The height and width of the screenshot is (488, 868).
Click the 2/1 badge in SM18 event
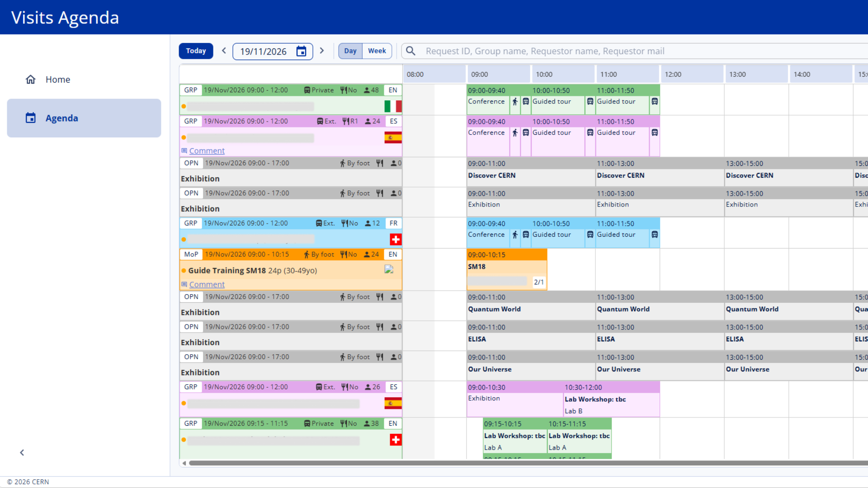(539, 282)
